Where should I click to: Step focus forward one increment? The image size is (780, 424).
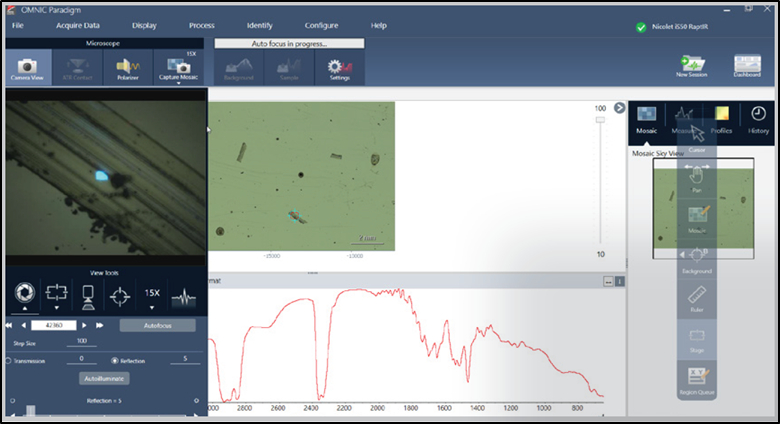[x=84, y=325]
